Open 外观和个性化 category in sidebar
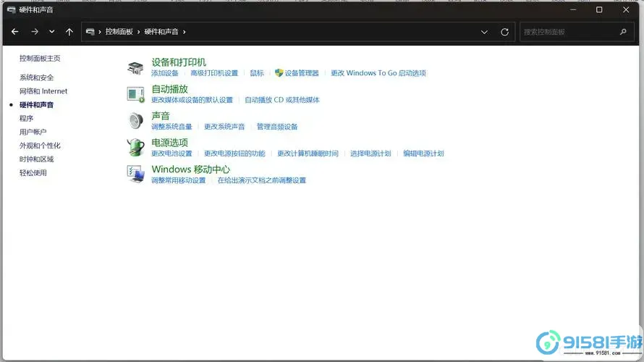 40,146
